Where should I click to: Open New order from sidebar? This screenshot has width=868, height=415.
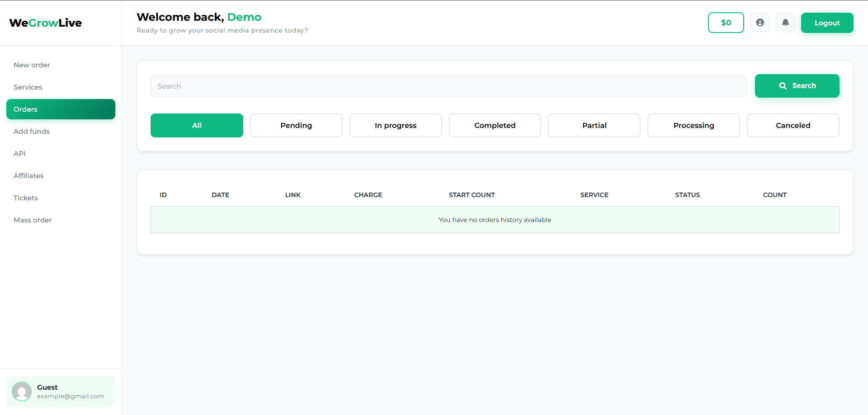click(32, 65)
